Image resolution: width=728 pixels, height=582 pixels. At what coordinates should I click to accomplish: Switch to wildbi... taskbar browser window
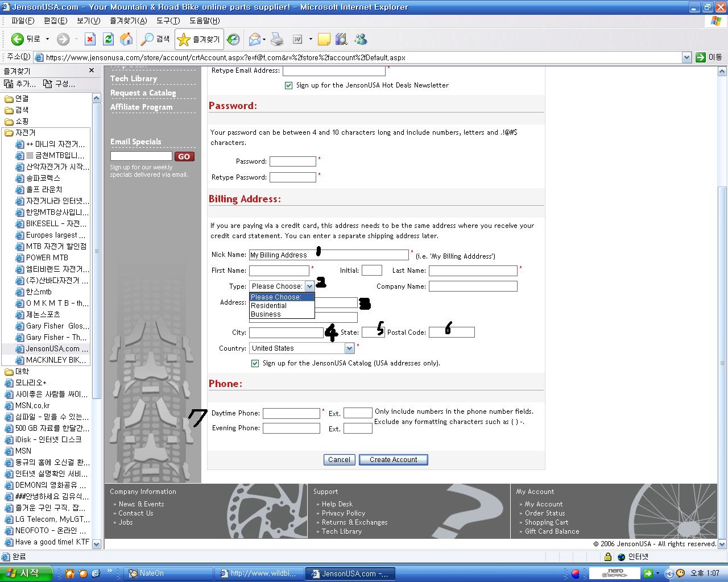coord(259,573)
